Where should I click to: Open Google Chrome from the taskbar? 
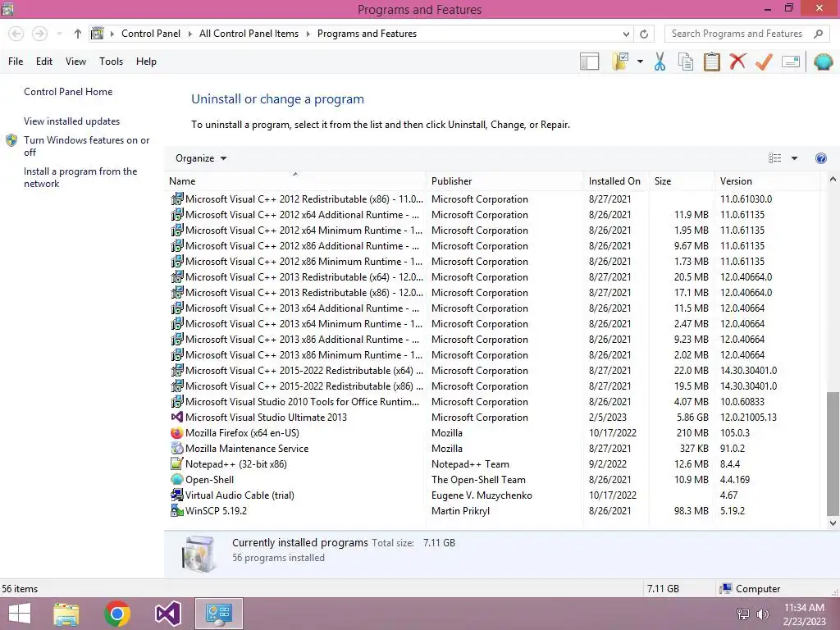(117, 614)
